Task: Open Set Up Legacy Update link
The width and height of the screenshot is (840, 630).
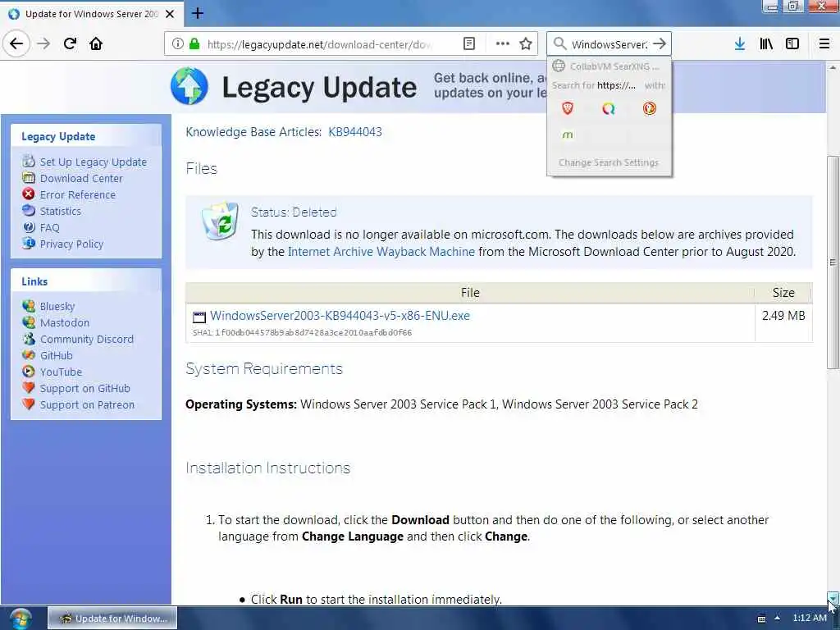Action: click(x=94, y=162)
